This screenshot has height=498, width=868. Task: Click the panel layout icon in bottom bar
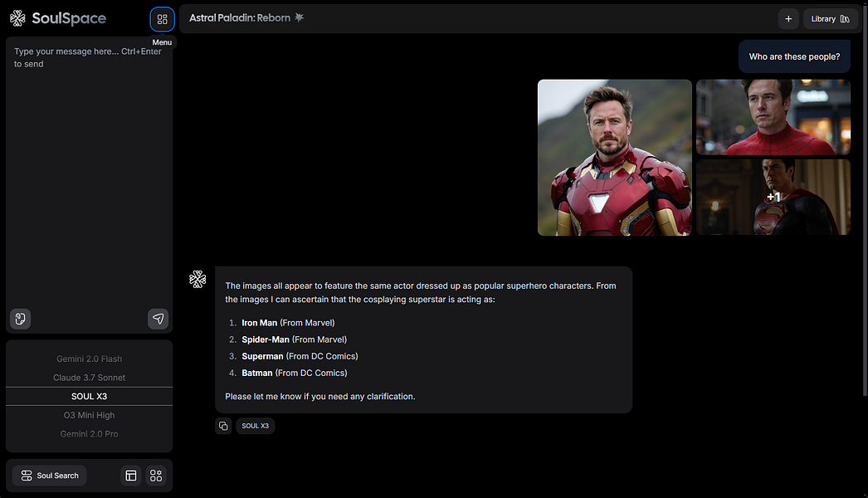[x=131, y=476]
